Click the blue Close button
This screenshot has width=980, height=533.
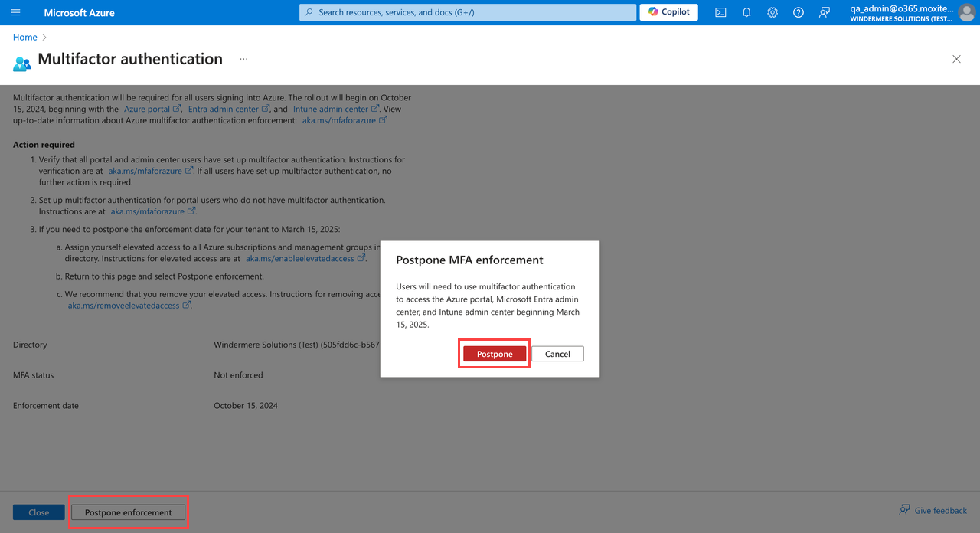38,512
